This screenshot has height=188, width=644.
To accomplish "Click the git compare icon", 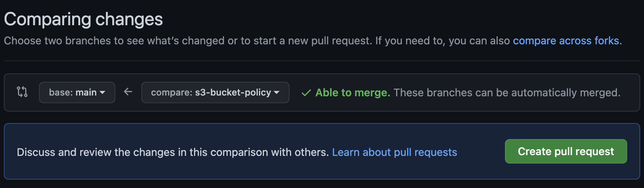I will coord(22,92).
